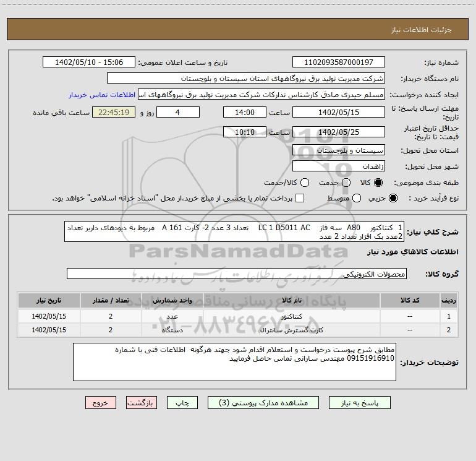Click the delivery province field سیستان و بلوچستان
This screenshot has height=461, width=476.
point(339,150)
